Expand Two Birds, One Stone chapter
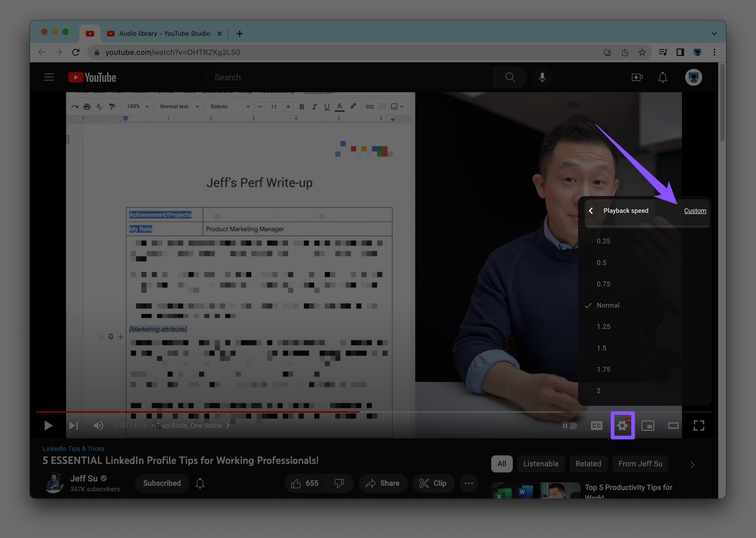The width and height of the screenshot is (756, 538). click(x=193, y=426)
